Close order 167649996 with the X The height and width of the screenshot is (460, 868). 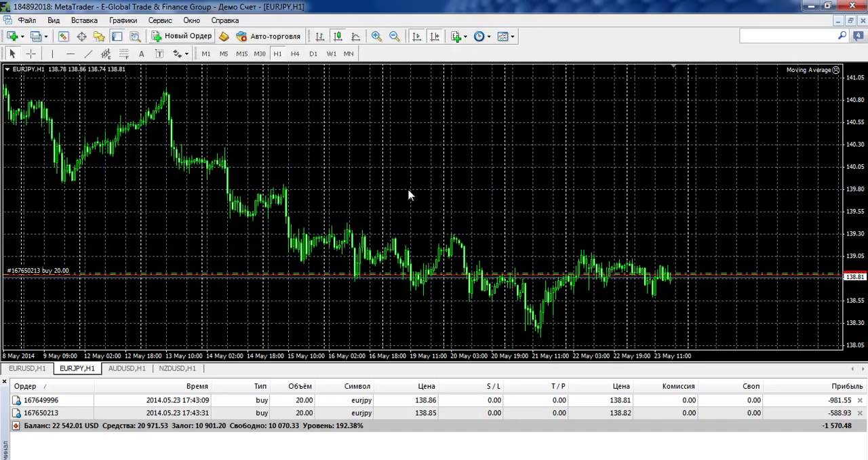point(860,400)
